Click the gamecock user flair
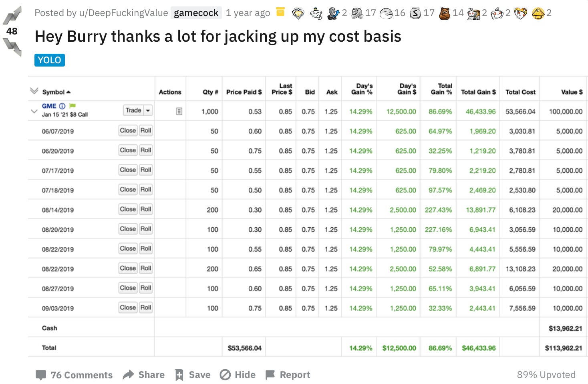Image resolution: width=588 pixels, height=384 pixels. coord(196,13)
